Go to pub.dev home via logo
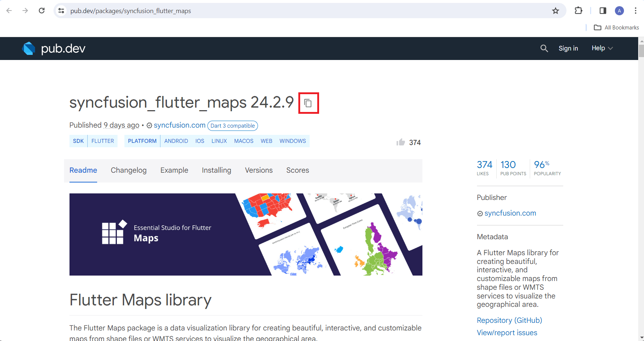This screenshot has height=341, width=644. [54, 48]
